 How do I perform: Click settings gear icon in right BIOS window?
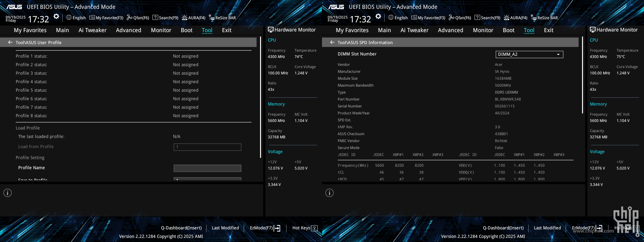coord(378,16)
